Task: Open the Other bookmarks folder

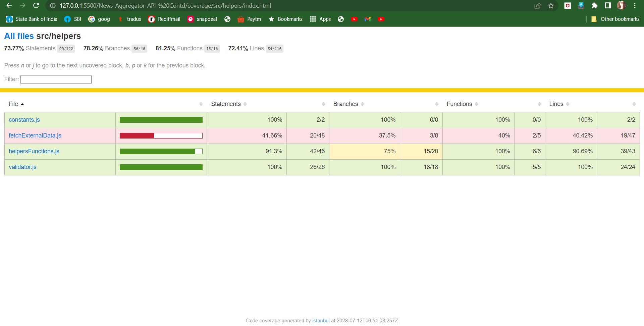Action: (615, 19)
